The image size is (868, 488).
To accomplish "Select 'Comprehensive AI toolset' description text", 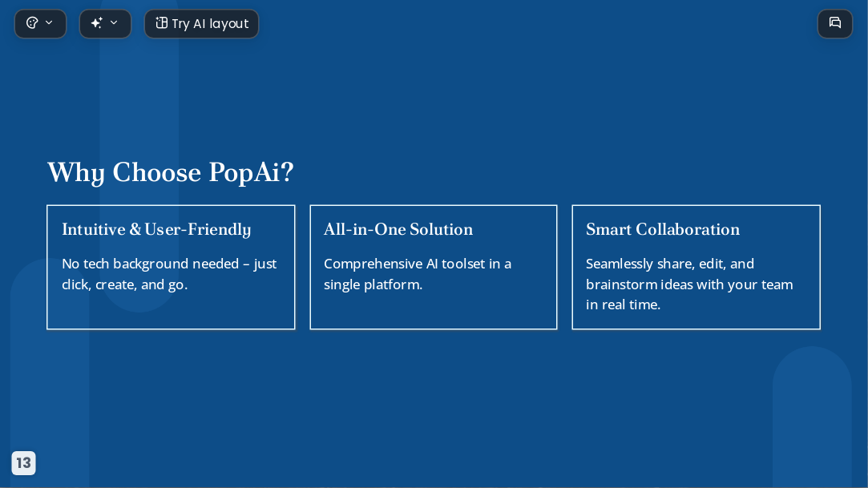I will [418, 274].
